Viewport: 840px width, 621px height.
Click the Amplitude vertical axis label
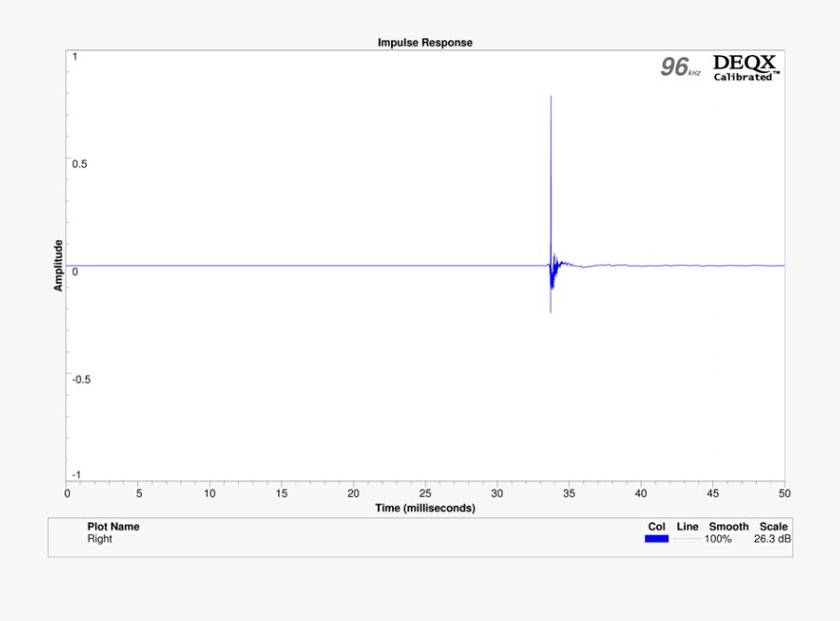tap(58, 265)
